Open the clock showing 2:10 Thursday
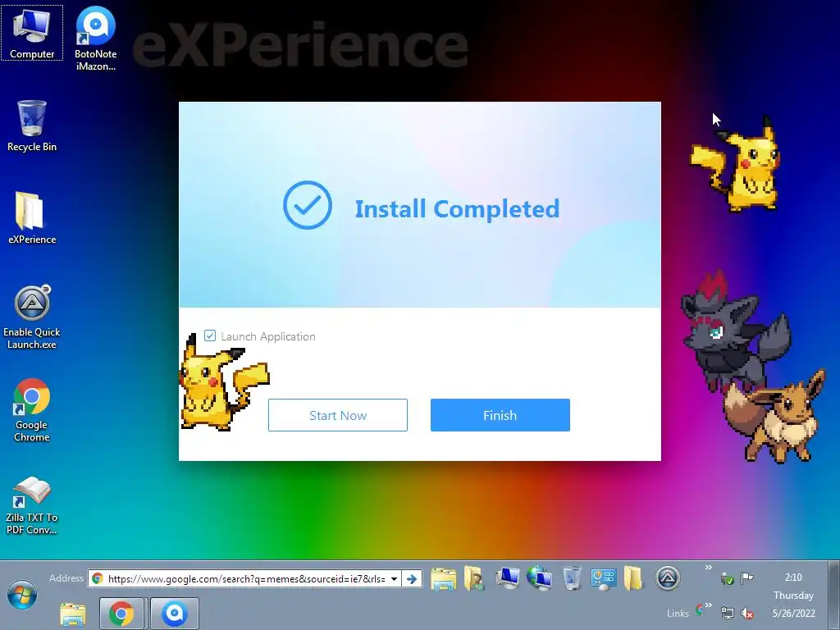The height and width of the screenshot is (630, 840). (793, 596)
